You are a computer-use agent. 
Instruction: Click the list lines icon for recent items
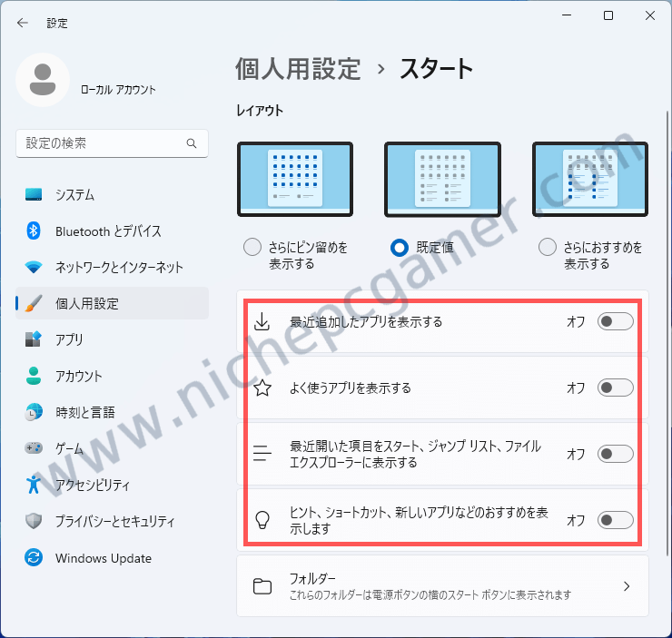(262, 454)
